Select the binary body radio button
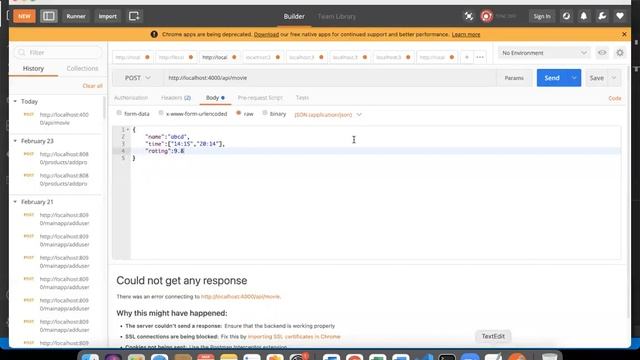This screenshot has width=640, height=360. pos(264,113)
